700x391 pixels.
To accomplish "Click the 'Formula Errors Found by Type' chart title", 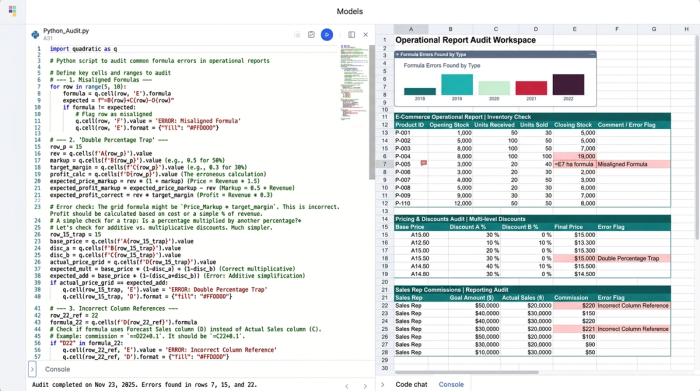I will [442, 66].
